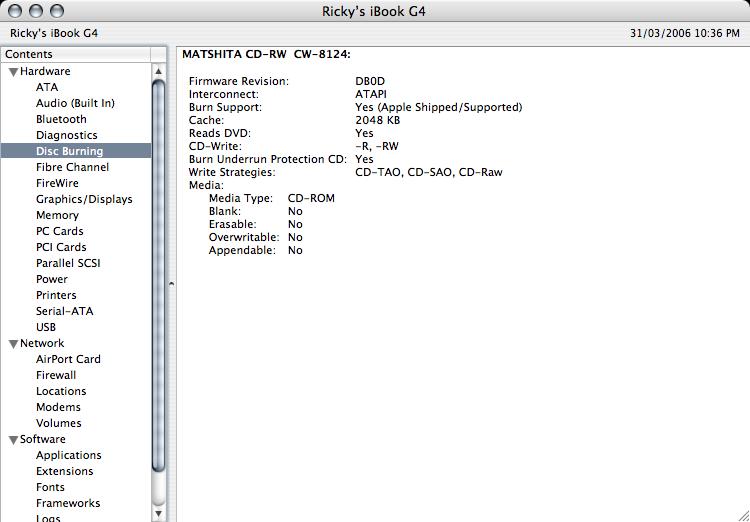Screen dimensions: 750x522
Task: Click the sidebar scrollbar thumb
Action: click(159, 275)
